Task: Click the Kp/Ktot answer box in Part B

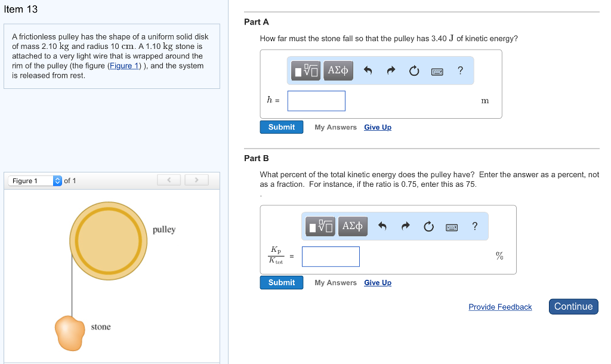Action: click(331, 256)
